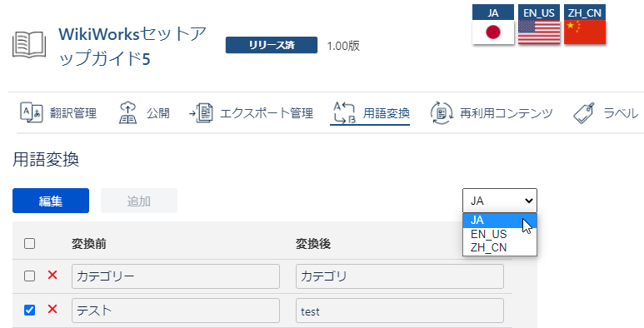The height and width of the screenshot is (328, 644).
Task: Click the 翻訳管理 translation icon
Action: point(31,112)
